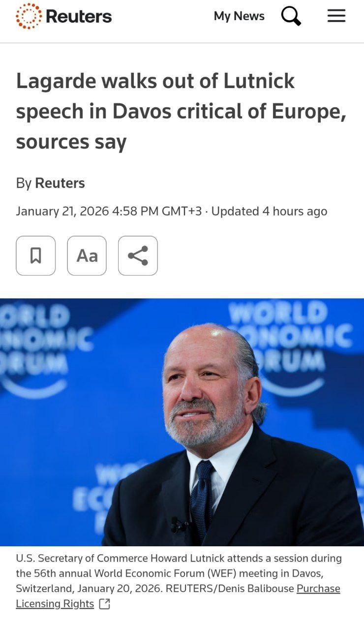Click the Lagarde walks out headline
This screenshot has width=364, height=630.
click(181, 111)
